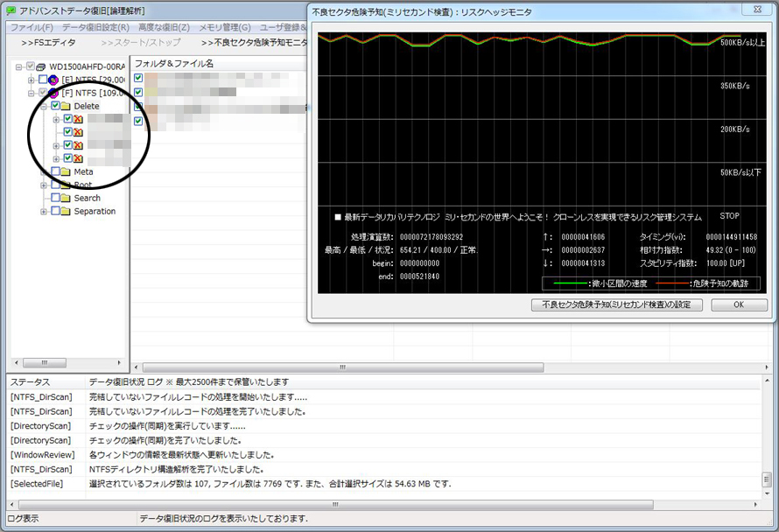779x532 pixels.
Task: Expand the [E] NTFS partition node
Action: coord(32,80)
